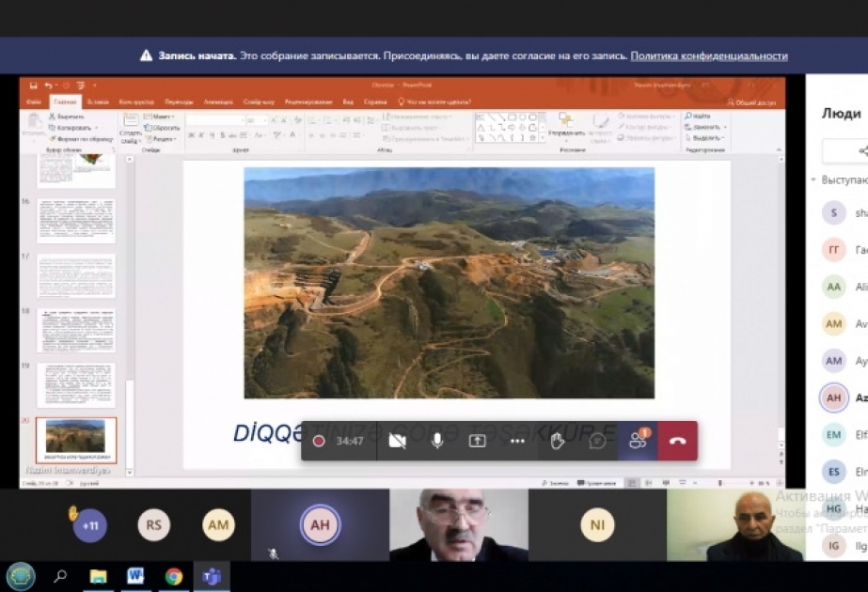Open File Explorer from the taskbar
The height and width of the screenshot is (592, 868).
coord(98,577)
